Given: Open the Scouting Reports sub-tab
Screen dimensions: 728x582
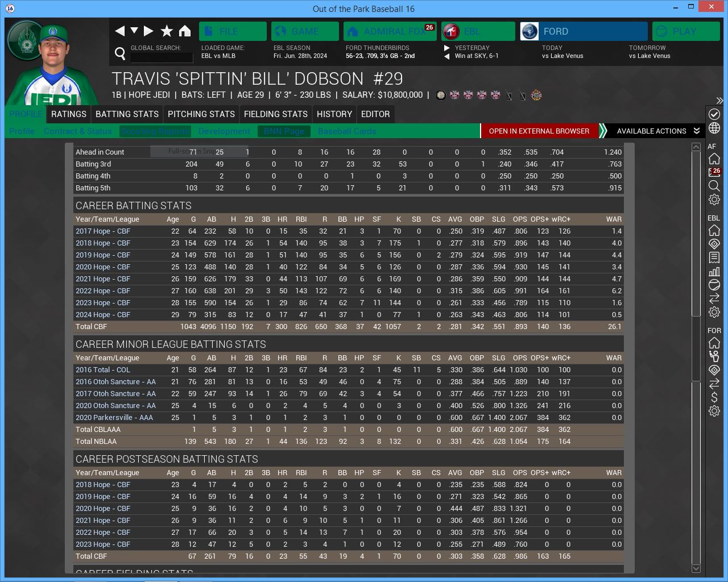Looking at the screenshot, I should 155,131.
